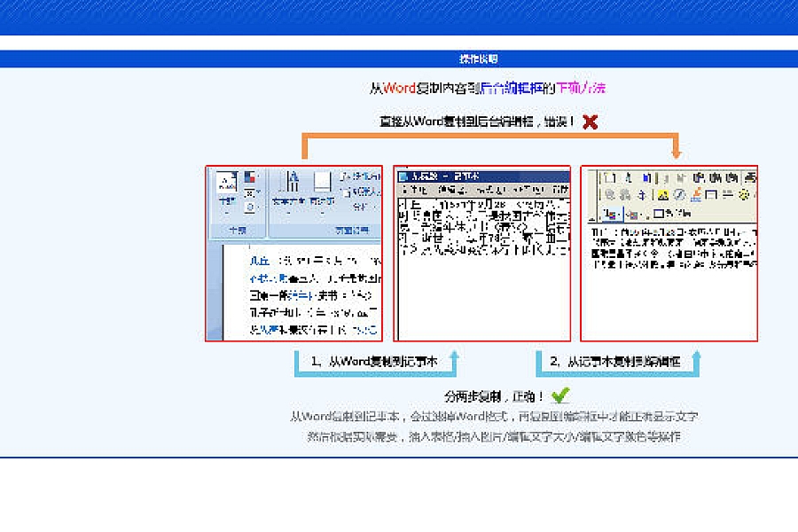Click the text '分两步复制，正确！'
798x532 pixels.
click(x=494, y=396)
